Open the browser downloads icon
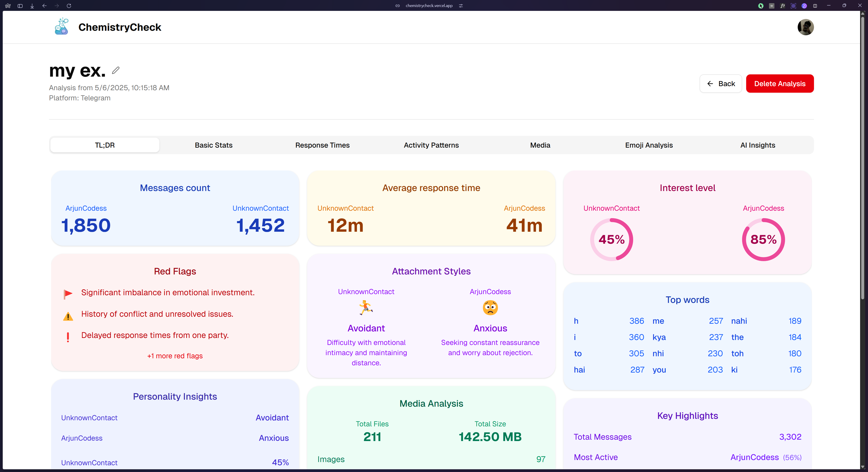This screenshot has width=868, height=472. coord(32,6)
